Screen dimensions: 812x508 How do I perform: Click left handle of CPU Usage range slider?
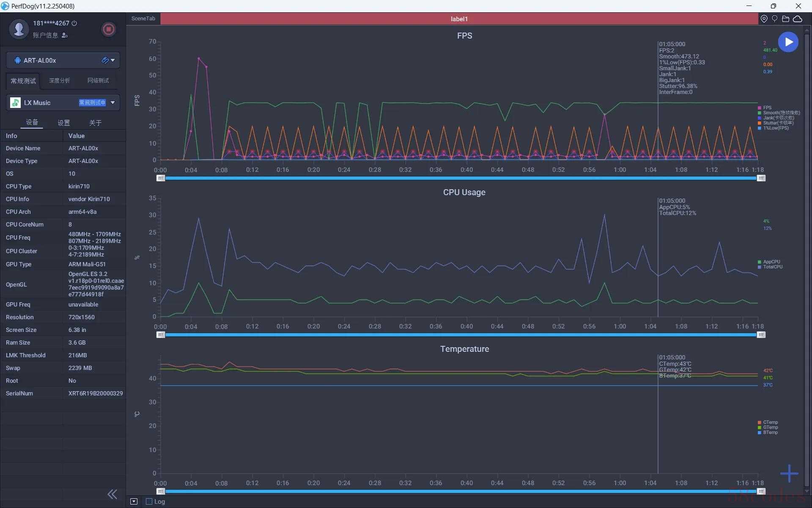[x=161, y=335]
